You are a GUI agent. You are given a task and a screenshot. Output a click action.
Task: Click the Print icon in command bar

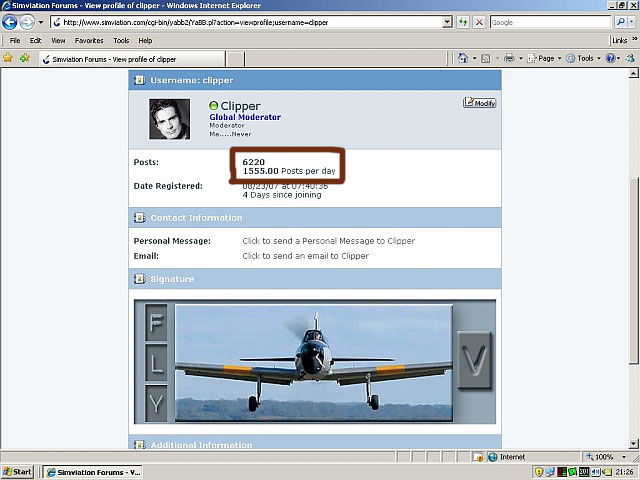point(509,59)
